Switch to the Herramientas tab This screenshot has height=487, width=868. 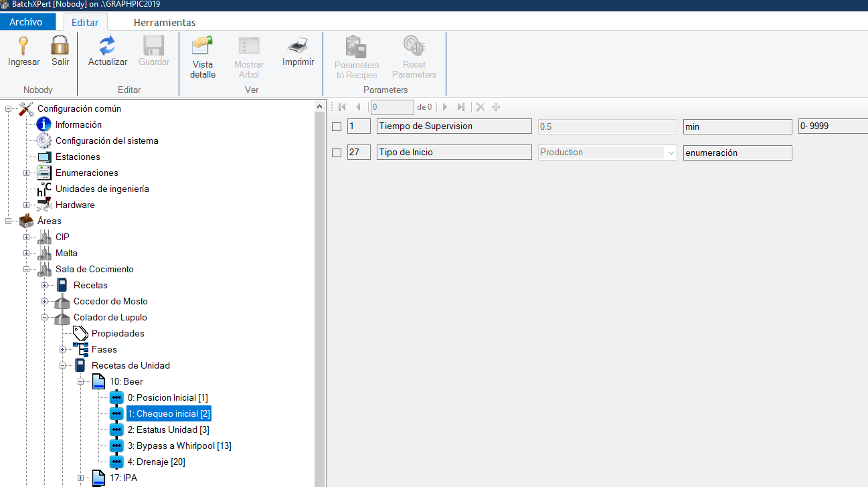pyautogui.click(x=165, y=22)
